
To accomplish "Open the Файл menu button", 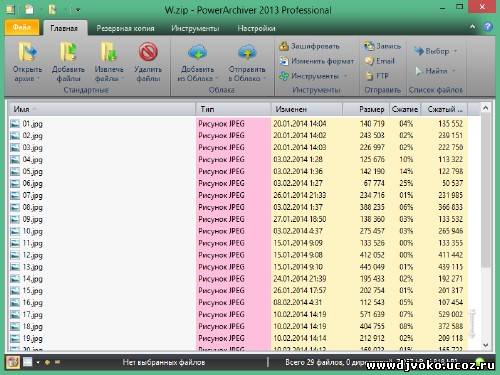I will [x=22, y=27].
